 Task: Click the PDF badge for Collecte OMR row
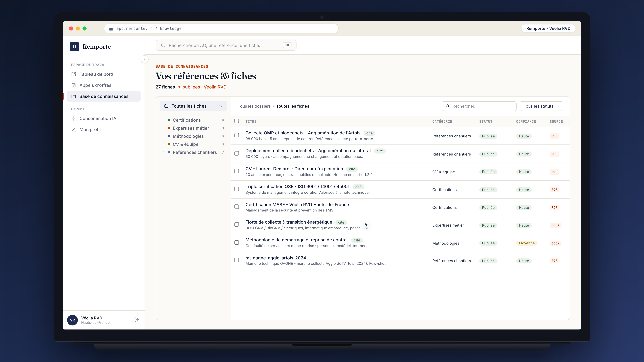coord(554,136)
